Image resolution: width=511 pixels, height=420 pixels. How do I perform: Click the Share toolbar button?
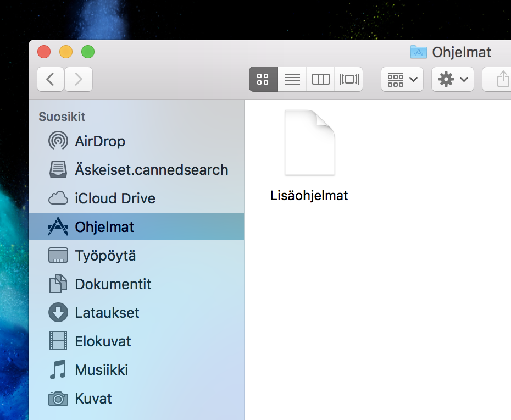497,79
